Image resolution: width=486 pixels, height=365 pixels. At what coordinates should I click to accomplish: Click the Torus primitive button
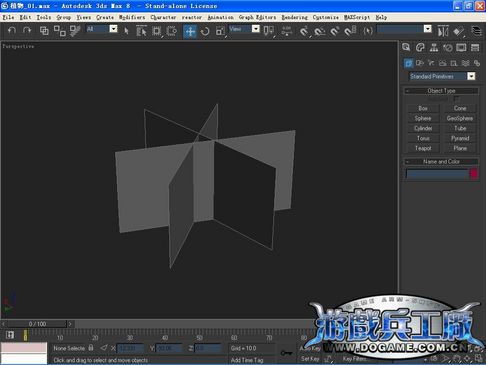[423, 138]
